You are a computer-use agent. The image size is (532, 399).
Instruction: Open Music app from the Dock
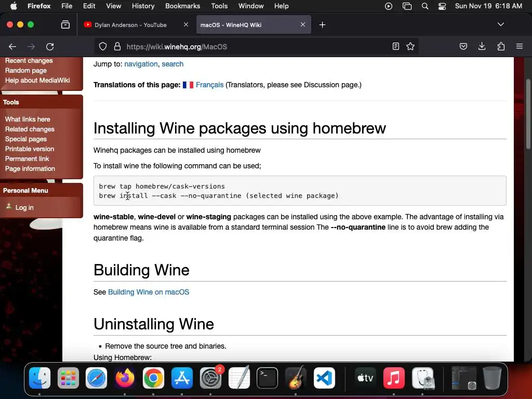pos(394,378)
